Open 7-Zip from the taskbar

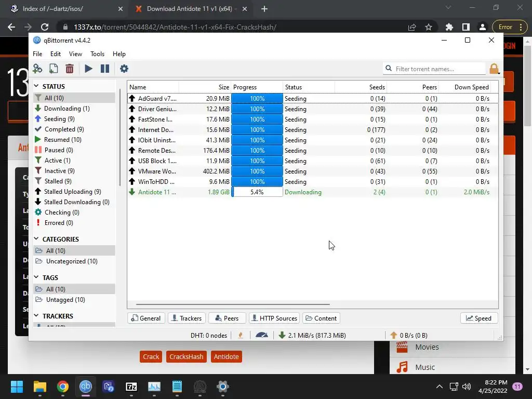pos(131,387)
